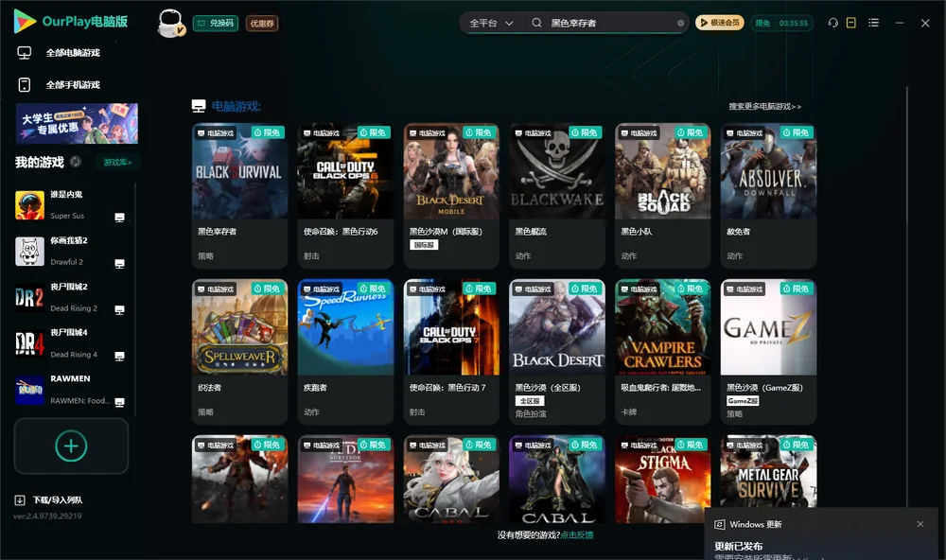Open the Blackwake game card
Image resolution: width=946 pixels, height=560 pixels.
pyautogui.click(x=557, y=196)
